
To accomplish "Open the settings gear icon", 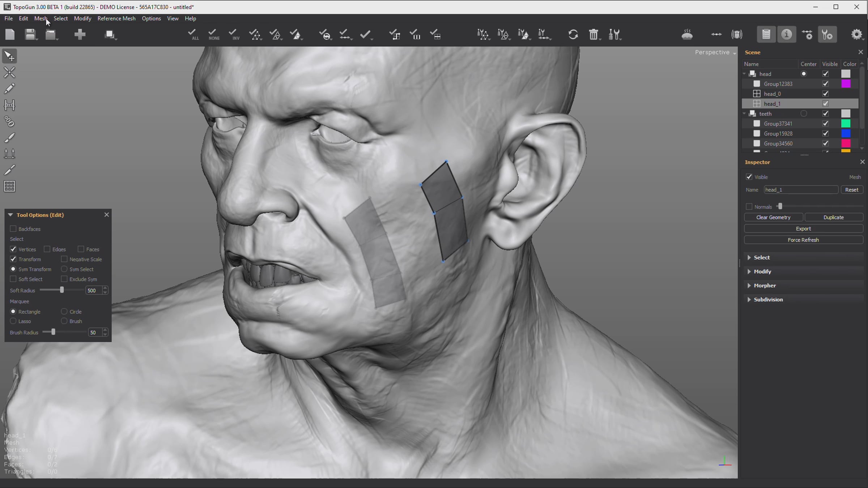I will tap(857, 35).
